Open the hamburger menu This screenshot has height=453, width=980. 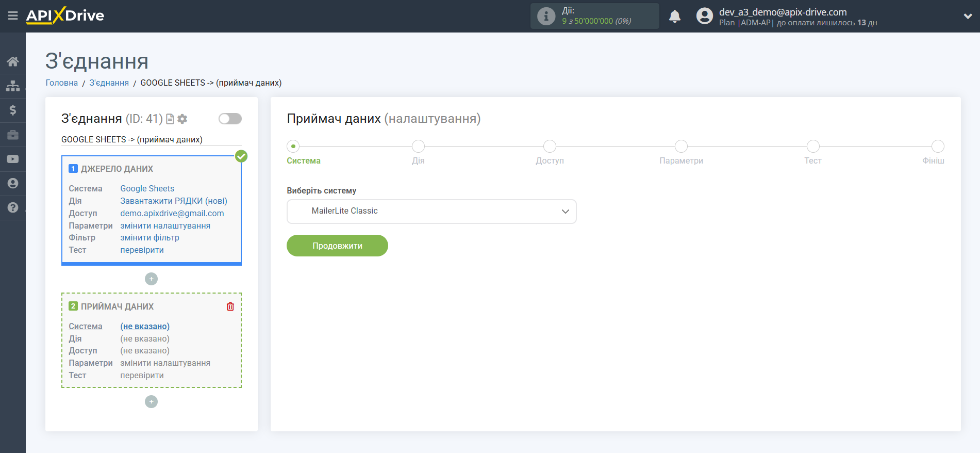[x=13, y=16]
